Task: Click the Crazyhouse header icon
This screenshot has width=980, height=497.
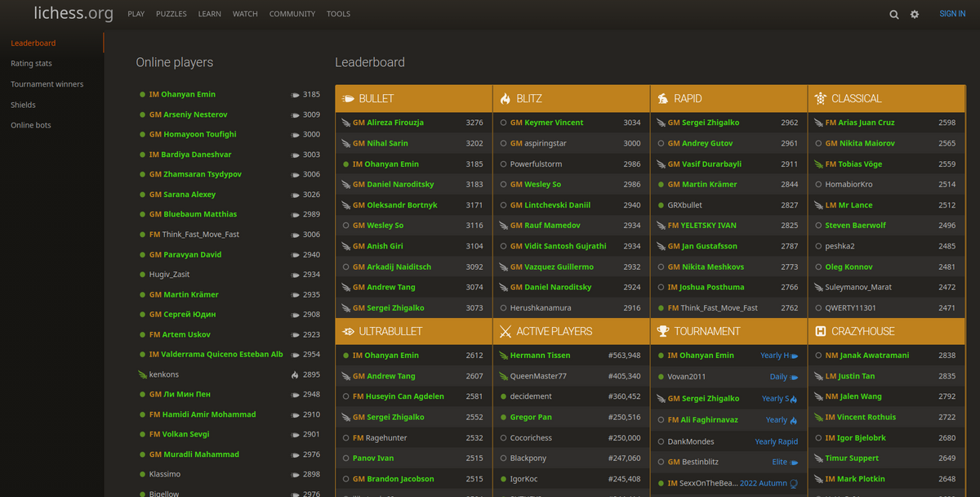Action: tap(821, 332)
